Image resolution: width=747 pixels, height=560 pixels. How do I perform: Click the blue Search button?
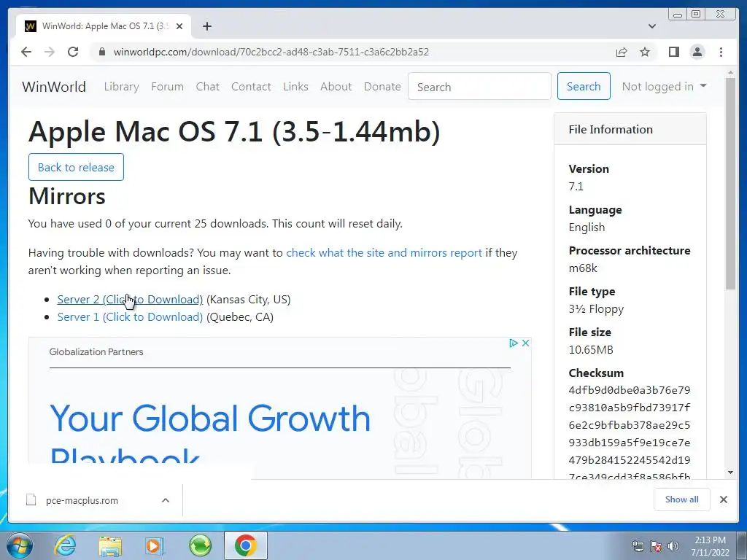(584, 86)
